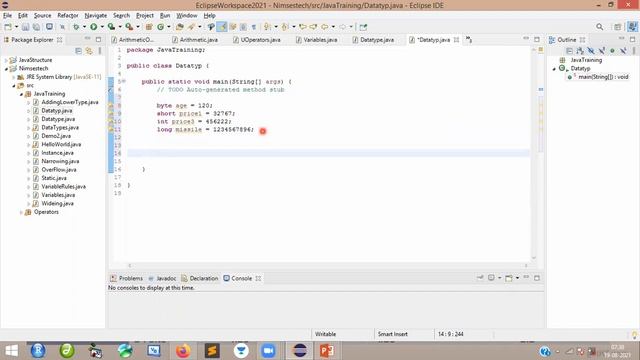
Task: Click the editor horizontal scrollbar
Action: pyautogui.click(x=328, y=265)
